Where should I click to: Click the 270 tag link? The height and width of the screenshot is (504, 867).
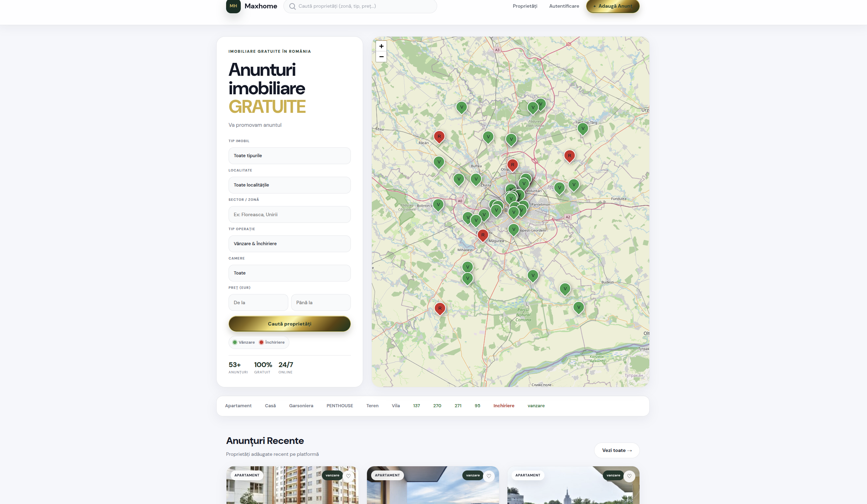tap(437, 406)
